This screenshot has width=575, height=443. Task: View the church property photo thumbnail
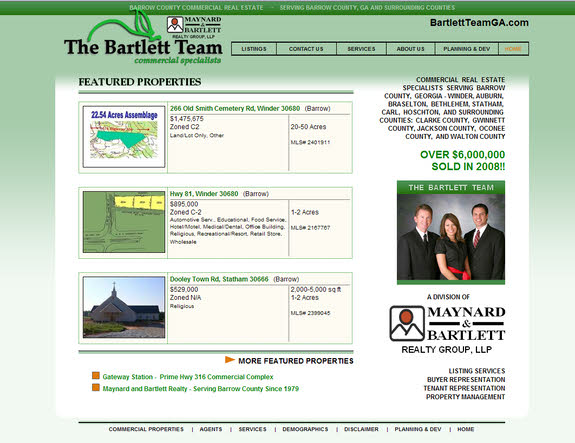124,307
